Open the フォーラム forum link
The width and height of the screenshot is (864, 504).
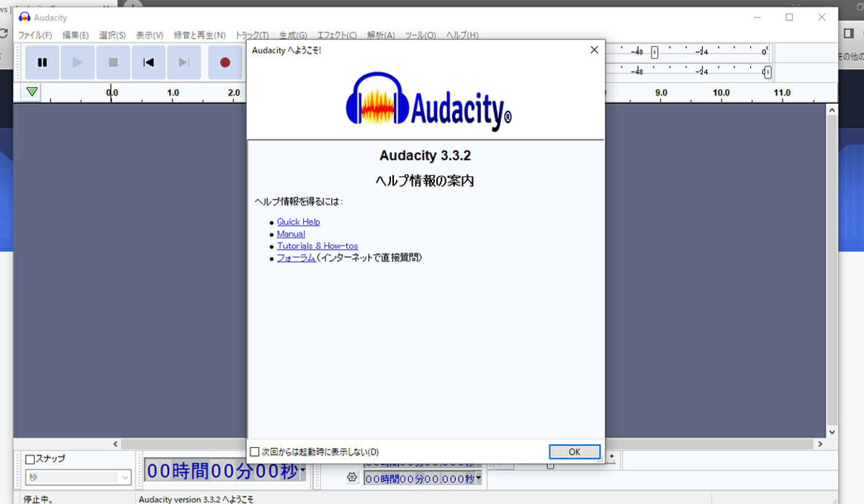(x=296, y=258)
